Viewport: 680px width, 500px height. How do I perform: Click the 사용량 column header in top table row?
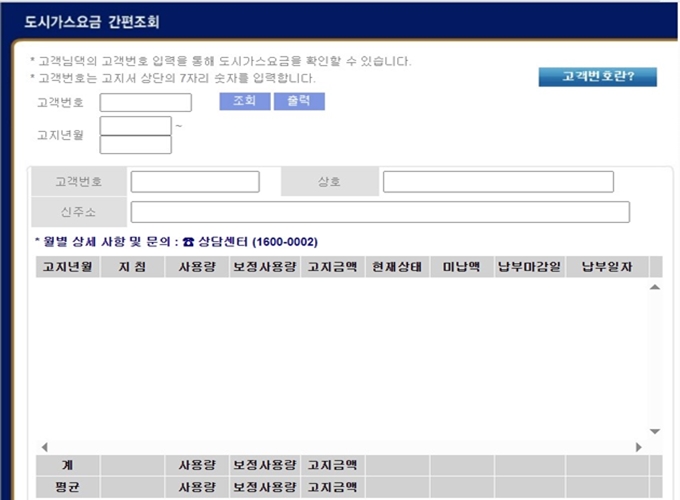[x=197, y=267]
